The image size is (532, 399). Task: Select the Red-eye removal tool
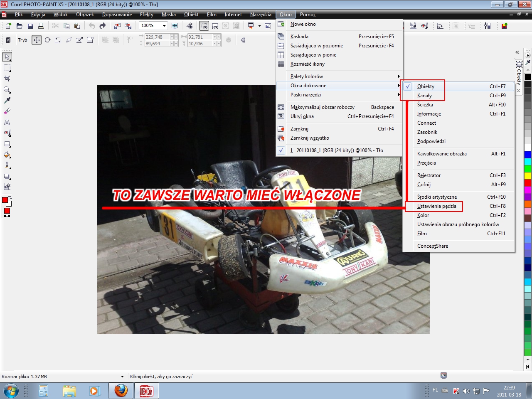click(7, 133)
